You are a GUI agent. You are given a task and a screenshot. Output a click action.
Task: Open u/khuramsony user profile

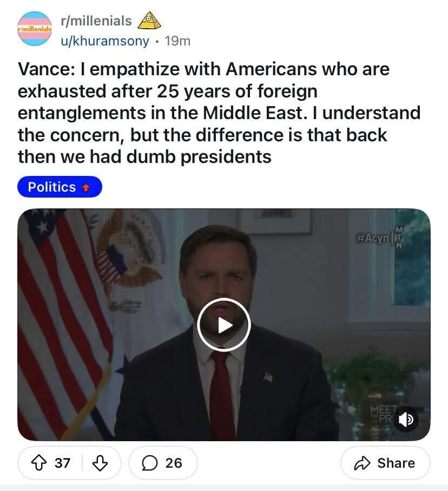[105, 41]
